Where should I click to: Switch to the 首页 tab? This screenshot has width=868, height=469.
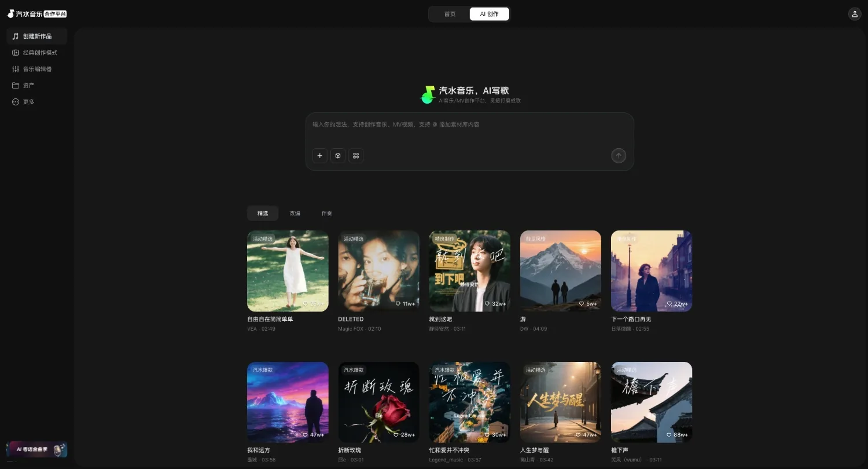(x=450, y=14)
